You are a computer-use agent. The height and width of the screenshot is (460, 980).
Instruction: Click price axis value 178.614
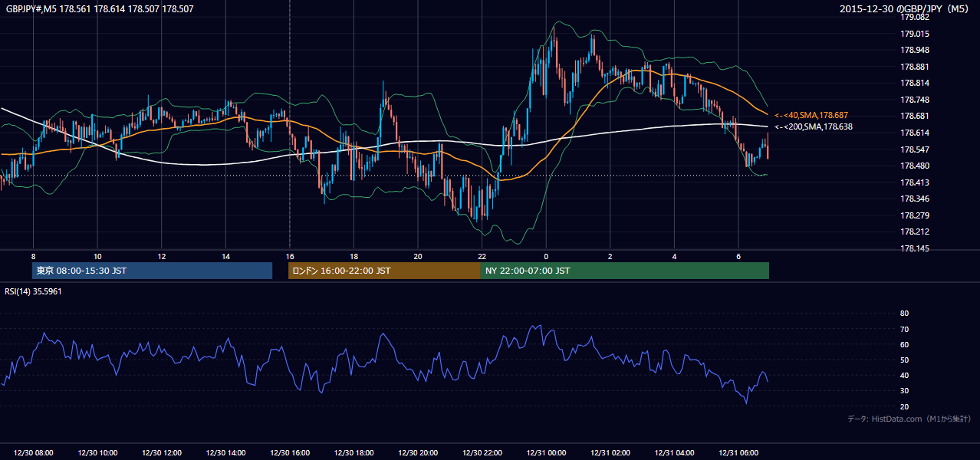pos(915,133)
